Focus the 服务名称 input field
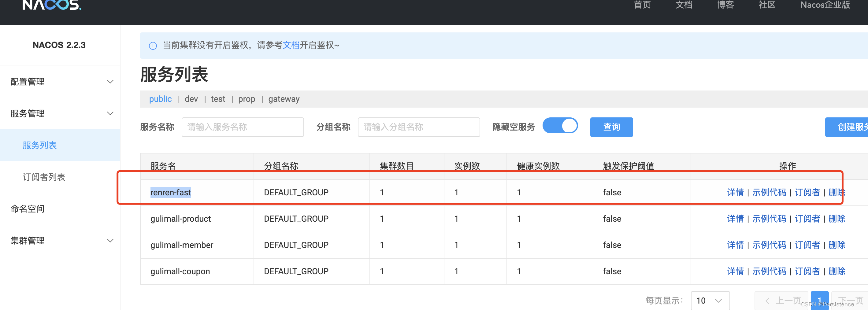The image size is (868, 310). tap(243, 127)
